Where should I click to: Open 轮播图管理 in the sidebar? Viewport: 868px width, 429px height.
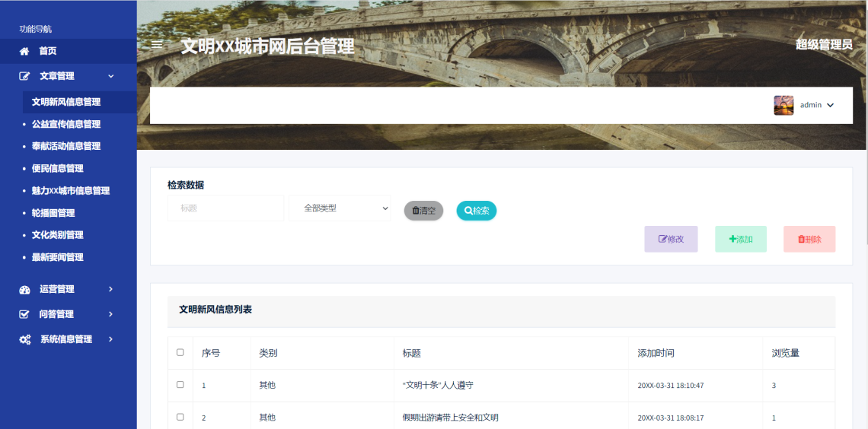(x=53, y=213)
